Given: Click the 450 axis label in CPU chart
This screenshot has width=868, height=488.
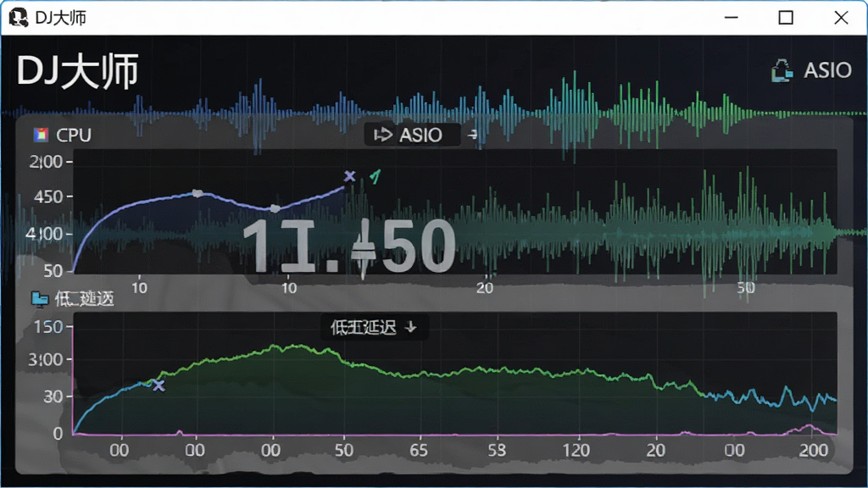Looking at the screenshot, I should (48, 197).
